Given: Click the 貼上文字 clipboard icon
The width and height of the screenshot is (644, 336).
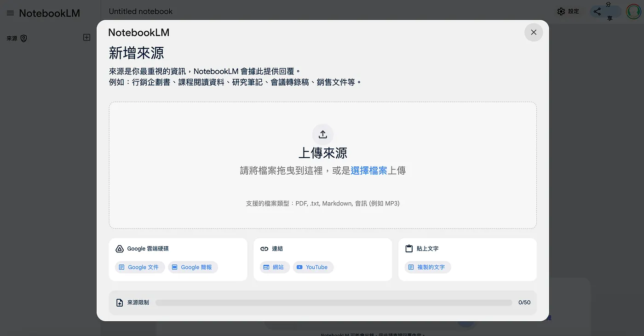Looking at the screenshot, I should [x=409, y=249].
